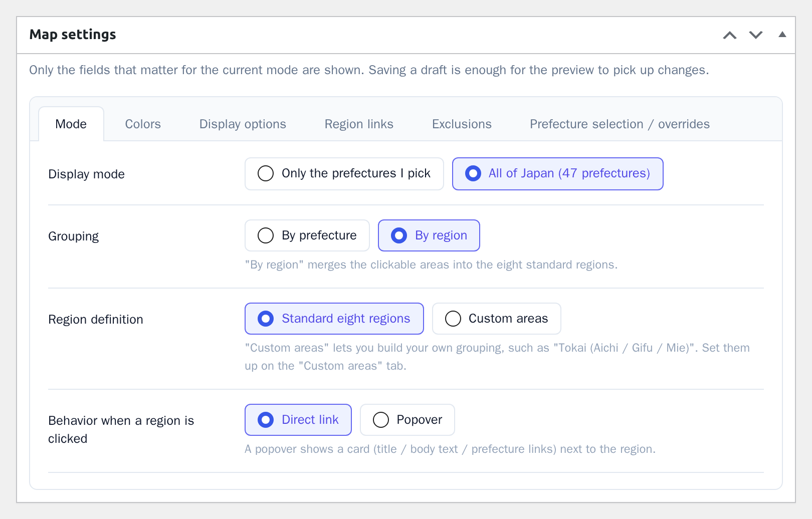Click the "Custom areas" lets you build hint
This screenshot has height=519, width=812.
tap(497, 357)
